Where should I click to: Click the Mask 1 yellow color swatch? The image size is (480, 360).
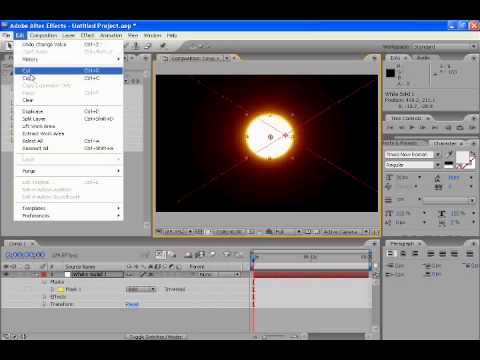pos(60,289)
